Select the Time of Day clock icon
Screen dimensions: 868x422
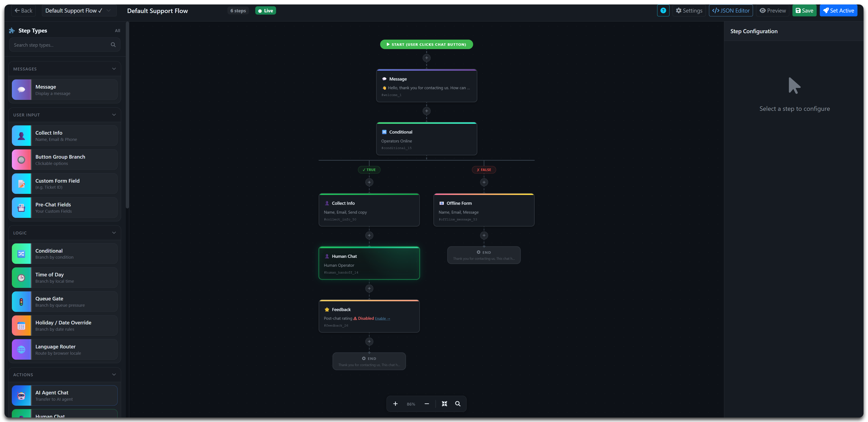click(21, 278)
